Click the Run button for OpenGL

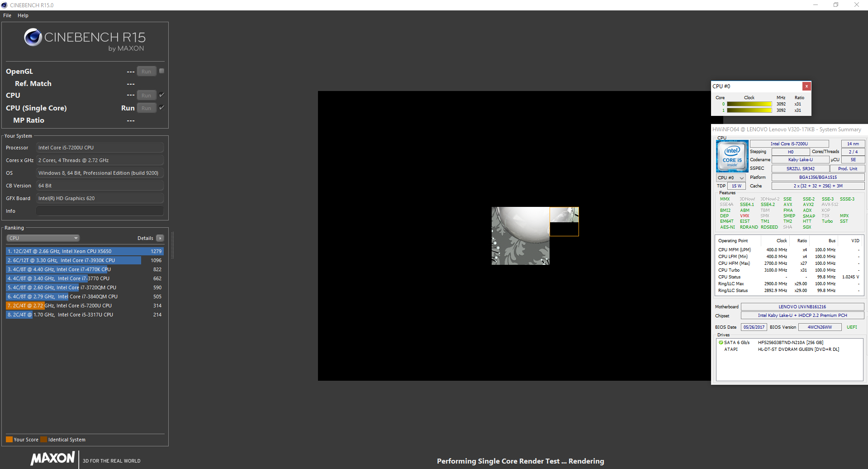pos(147,72)
